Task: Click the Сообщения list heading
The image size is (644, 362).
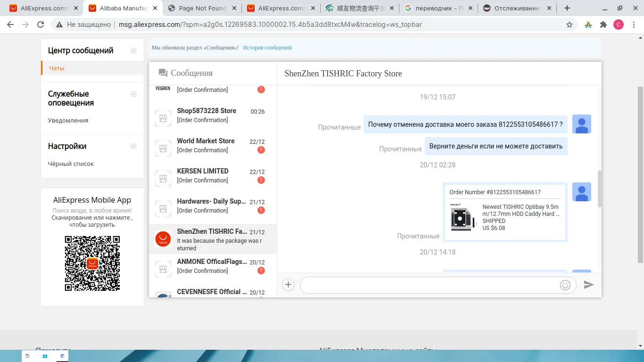Action: tap(191, 73)
